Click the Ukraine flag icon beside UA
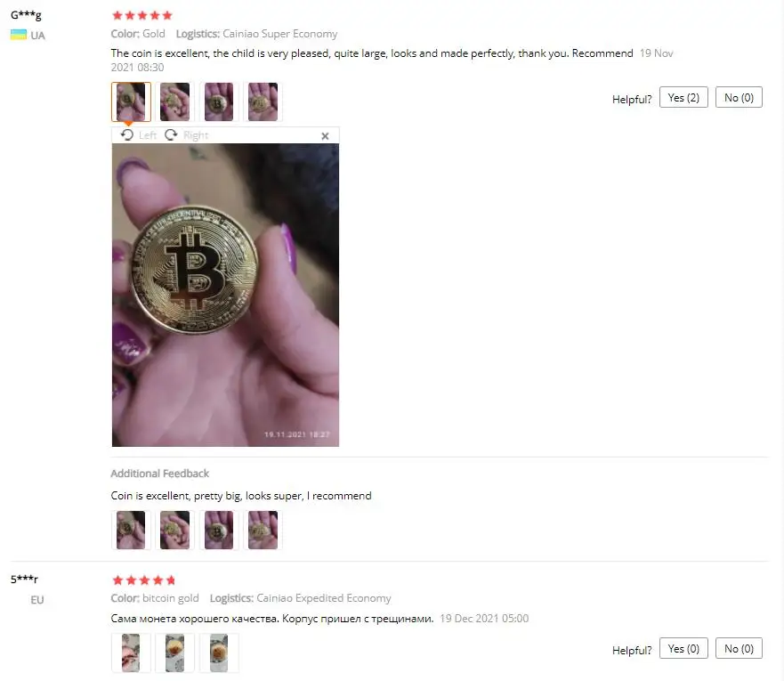This screenshot has width=784, height=681. pyautogui.click(x=19, y=35)
